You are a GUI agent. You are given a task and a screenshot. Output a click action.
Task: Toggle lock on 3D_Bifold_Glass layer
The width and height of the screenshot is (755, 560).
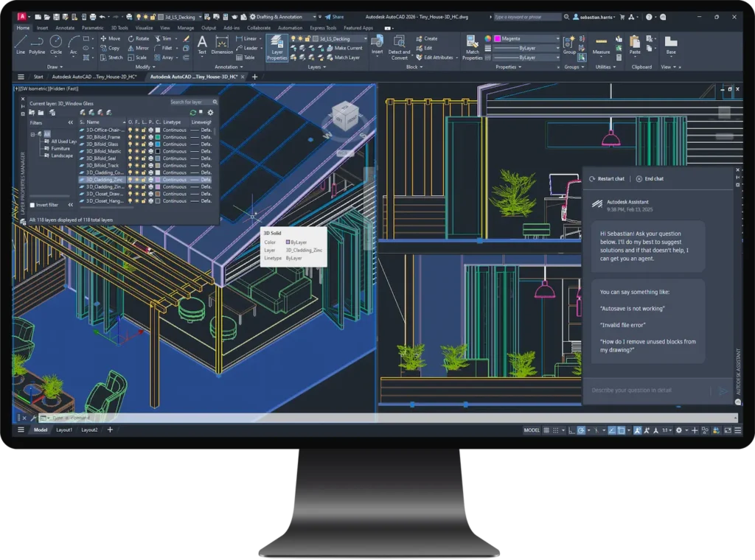[x=144, y=144]
